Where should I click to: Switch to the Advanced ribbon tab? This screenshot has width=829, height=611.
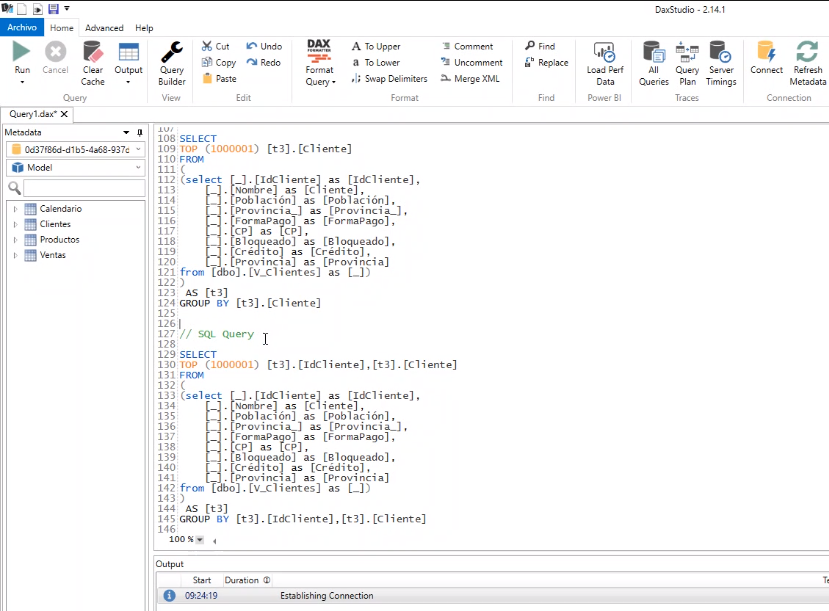click(104, 28)
